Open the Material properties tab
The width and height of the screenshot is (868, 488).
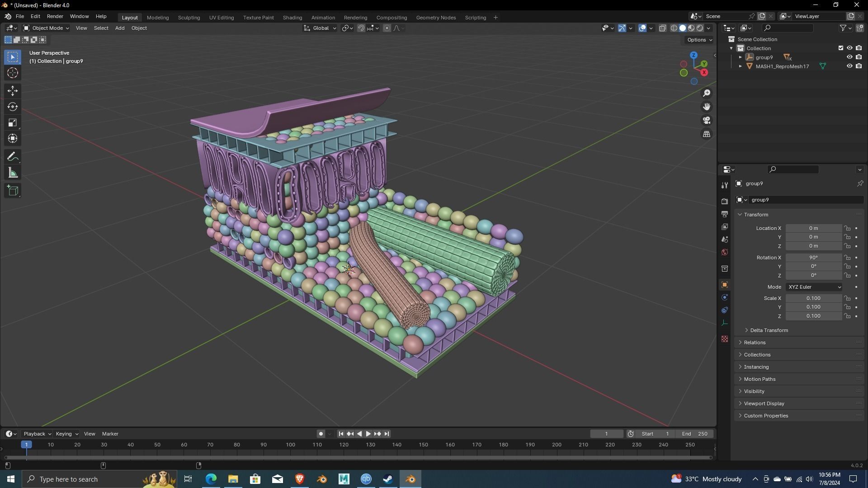(725, 339)
